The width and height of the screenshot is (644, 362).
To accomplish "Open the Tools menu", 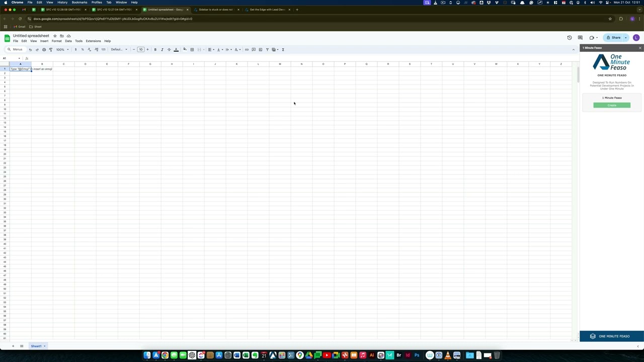I will coord(78,41).
